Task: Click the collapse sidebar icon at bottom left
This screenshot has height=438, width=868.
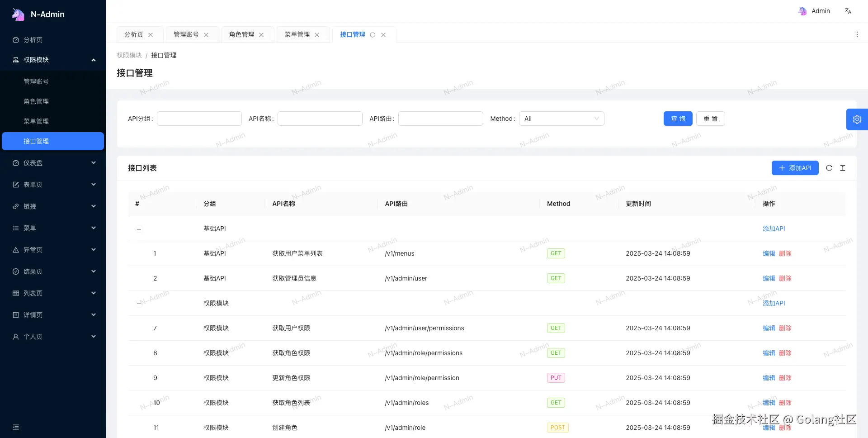Action: (16, 427)
